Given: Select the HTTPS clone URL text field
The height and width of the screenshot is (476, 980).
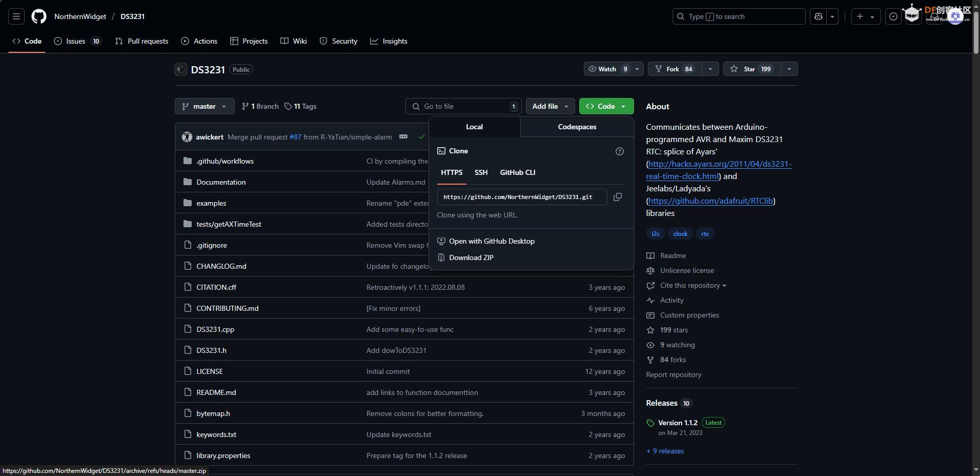Looking at the screenshot, I should tap(522, 197).
